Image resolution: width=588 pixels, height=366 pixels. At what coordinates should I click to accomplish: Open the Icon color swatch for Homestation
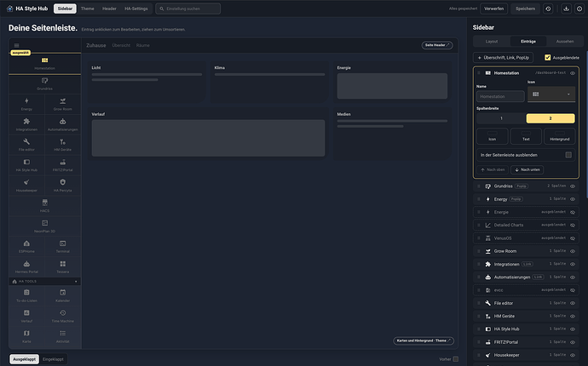(x=492, y=136)
